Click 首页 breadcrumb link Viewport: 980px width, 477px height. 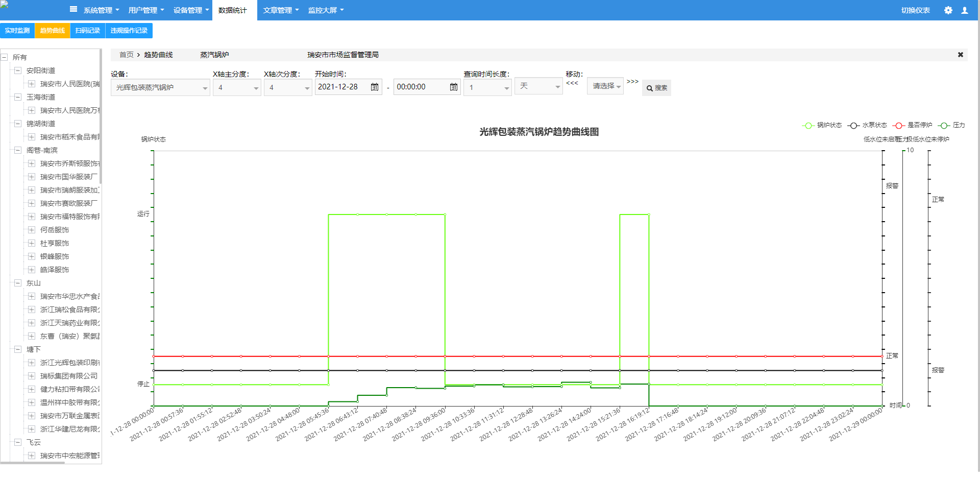click(x=126, y=55)
